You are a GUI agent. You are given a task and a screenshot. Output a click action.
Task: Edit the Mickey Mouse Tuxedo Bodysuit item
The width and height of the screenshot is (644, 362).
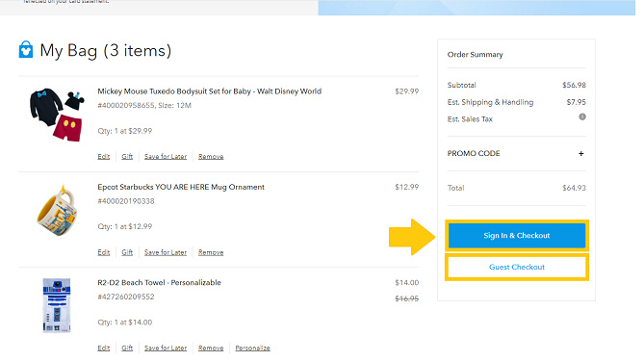104,157
